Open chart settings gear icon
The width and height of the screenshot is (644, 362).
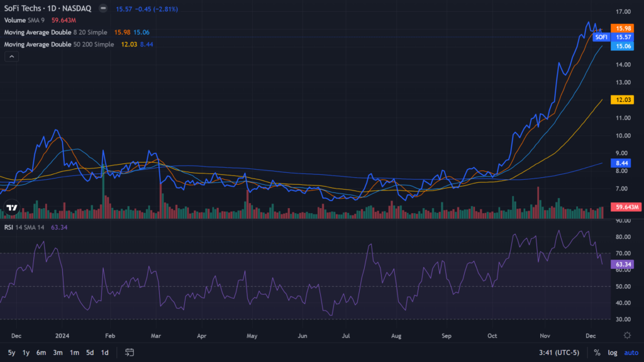point(627,336)
